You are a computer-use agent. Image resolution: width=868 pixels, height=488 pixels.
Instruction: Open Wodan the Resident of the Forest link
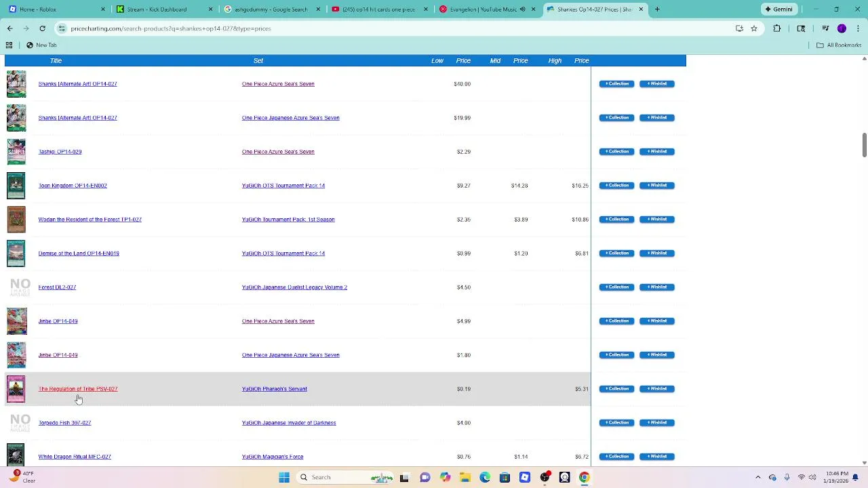coord(90,220)
